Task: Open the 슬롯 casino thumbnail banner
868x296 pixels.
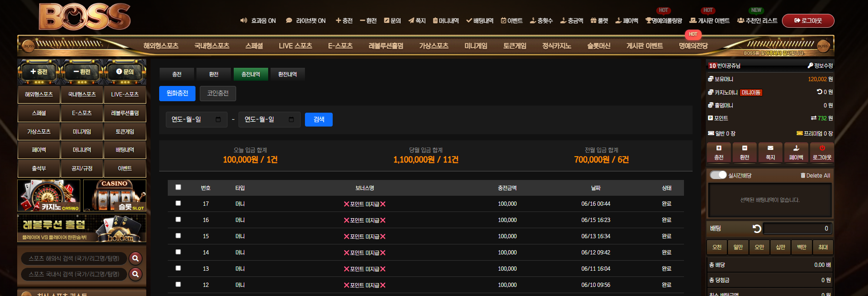Action: point(115,195)
